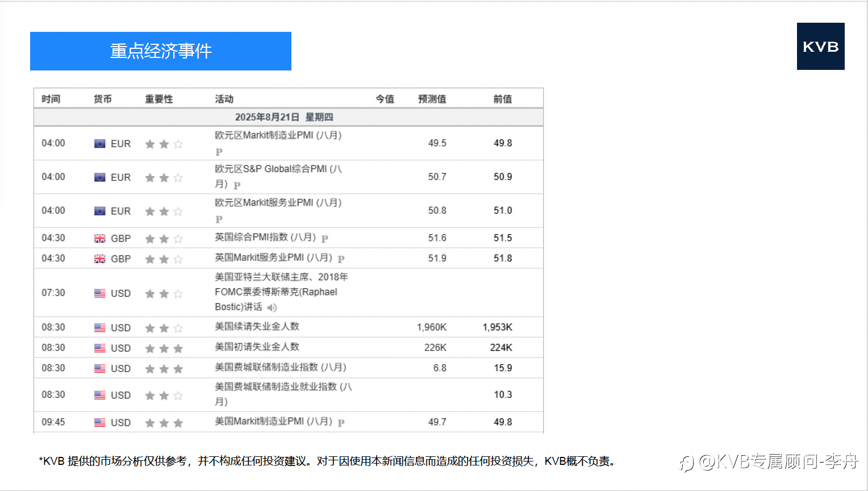Viewport: 868px width, 491px height.
Task: Open event 欧元区Markit制造业PMI (八月)
Action: point(278,135)
